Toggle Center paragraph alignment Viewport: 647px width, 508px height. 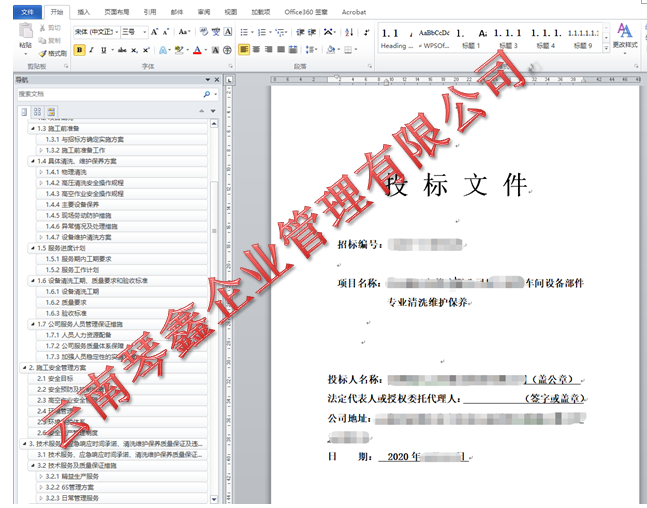(256, 50)
